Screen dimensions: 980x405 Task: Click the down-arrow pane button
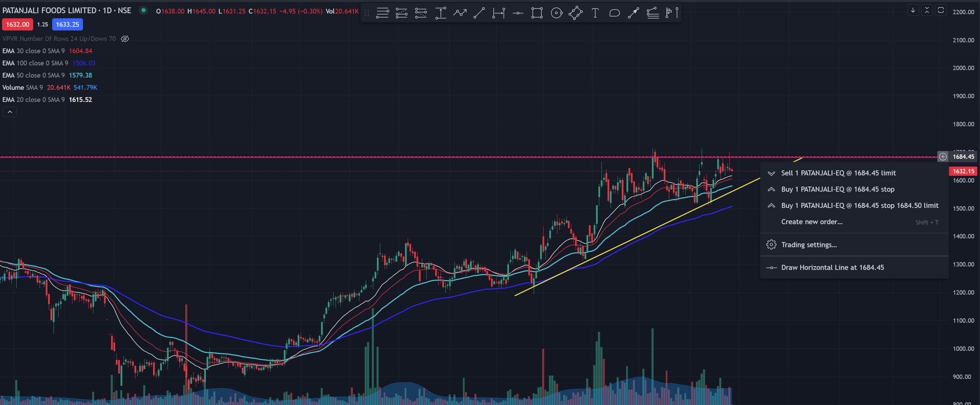point(913,10)
